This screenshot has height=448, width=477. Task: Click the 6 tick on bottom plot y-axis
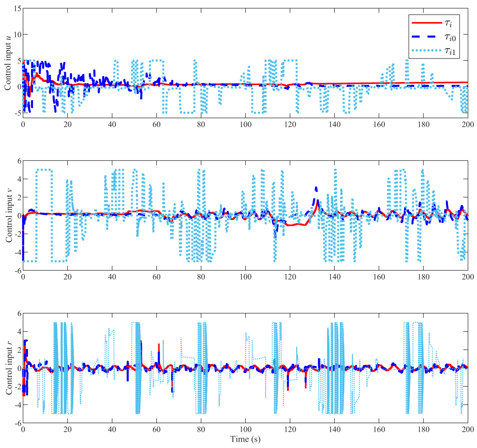coord(19,314)
